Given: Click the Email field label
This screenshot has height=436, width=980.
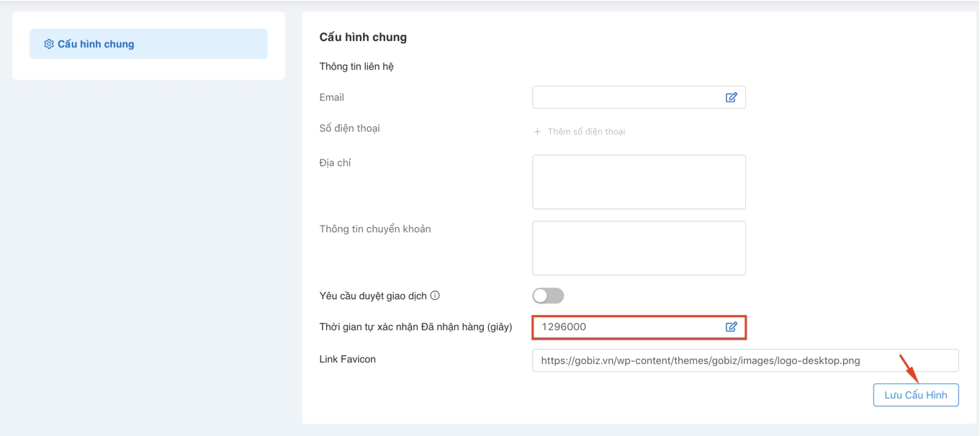Looking at the screenshot, I should click(x=332, y=97).
